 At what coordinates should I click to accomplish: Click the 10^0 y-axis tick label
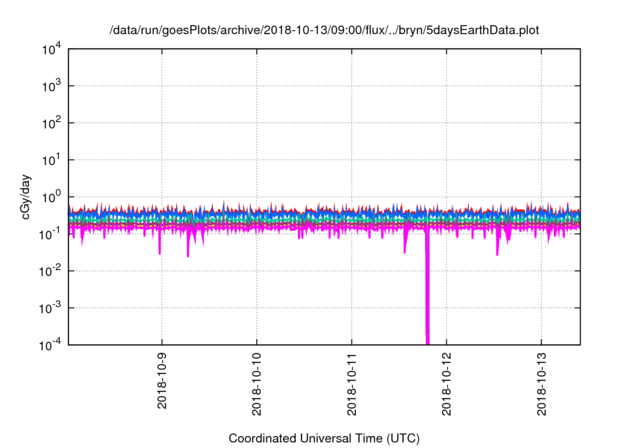click(x=51, y=197)
